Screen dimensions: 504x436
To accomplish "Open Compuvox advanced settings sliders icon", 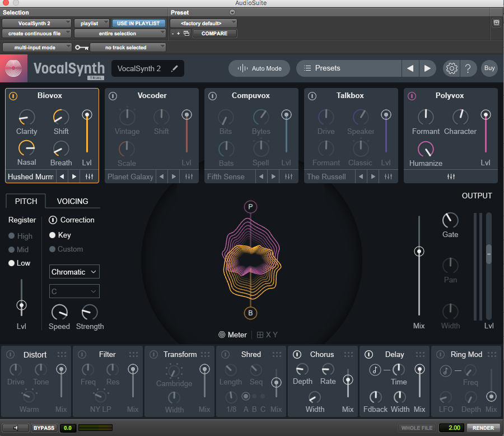I will tap(288, 177).
